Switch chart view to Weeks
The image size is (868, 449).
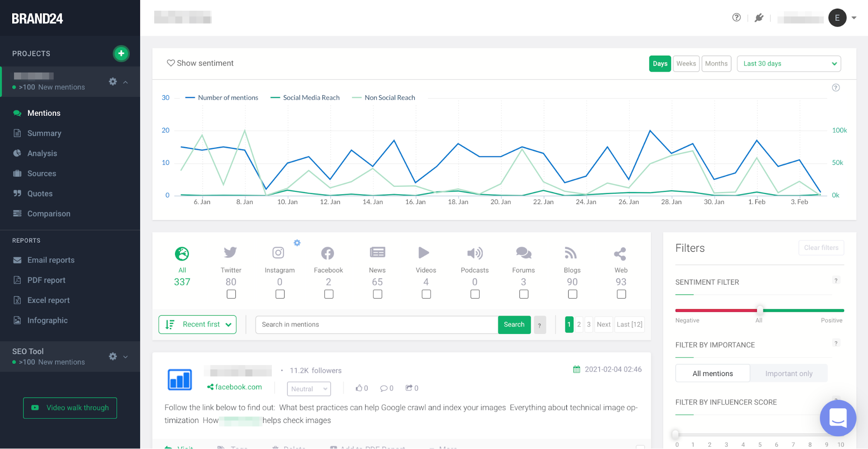(x=686, y=63)
